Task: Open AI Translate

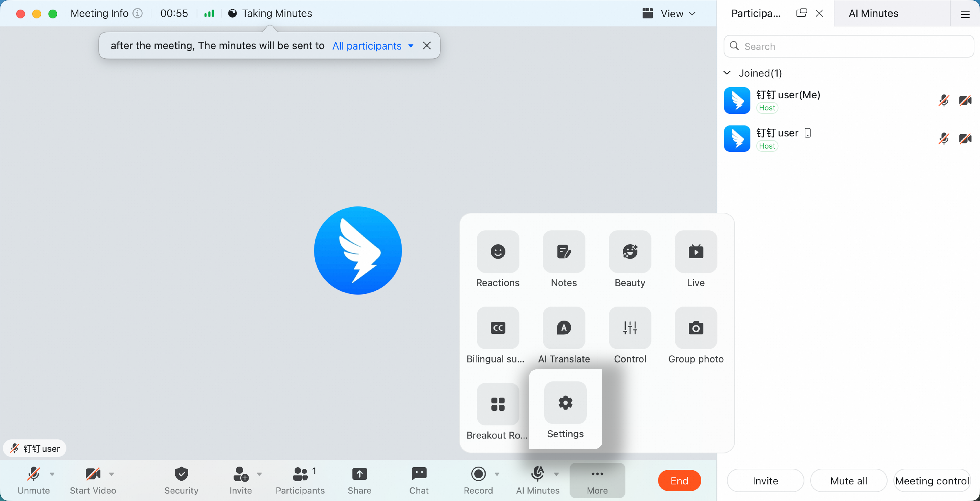Action: [x=564, y=335]
